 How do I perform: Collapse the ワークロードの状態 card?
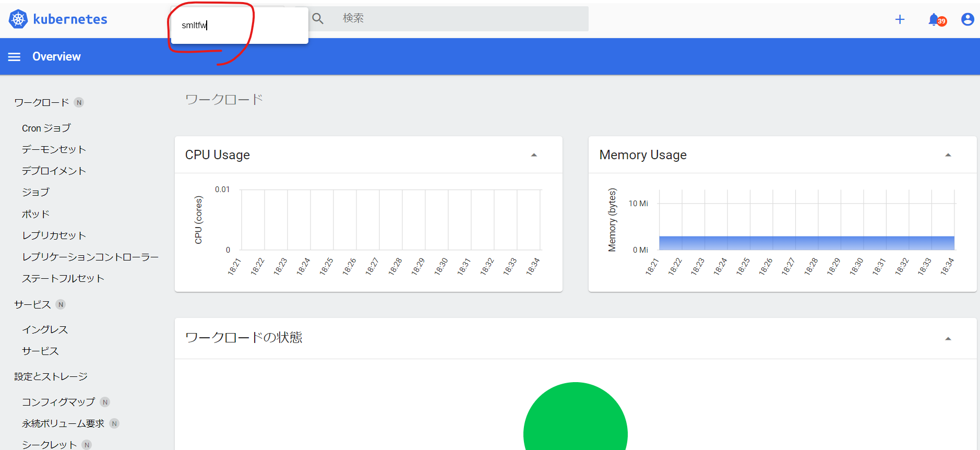tap(948, 339)
